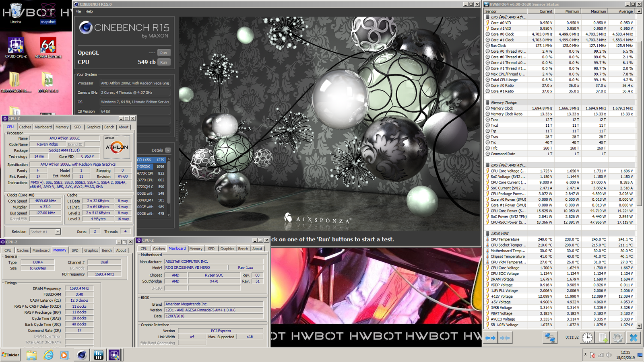Open HWiNFO remote network monitoring icon

click(x=550, y=337)
